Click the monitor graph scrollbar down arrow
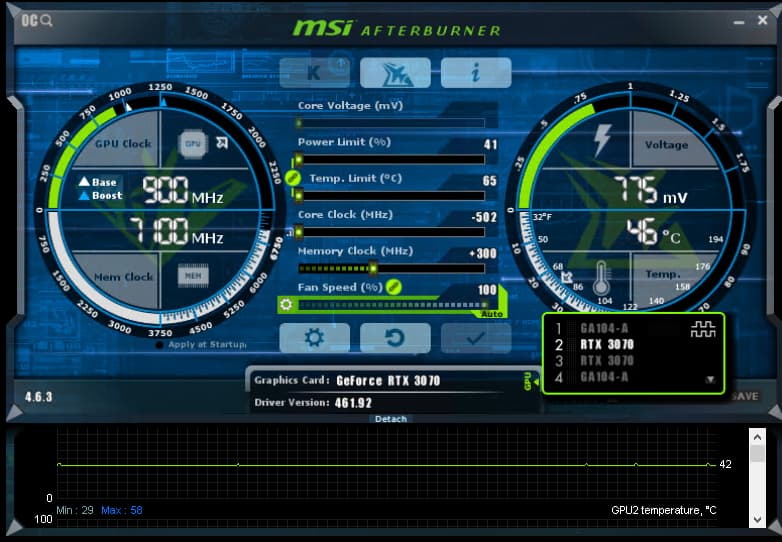782x542 pixels. [757, 520]
